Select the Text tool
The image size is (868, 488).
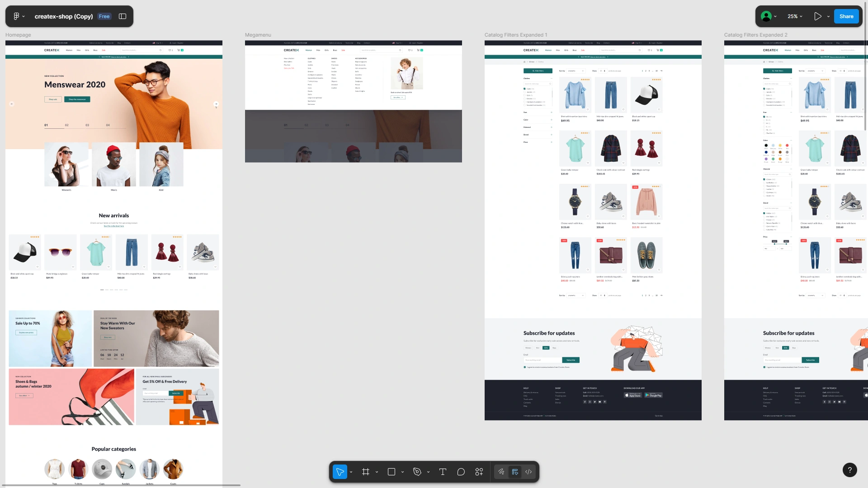(x=443, y=472)
